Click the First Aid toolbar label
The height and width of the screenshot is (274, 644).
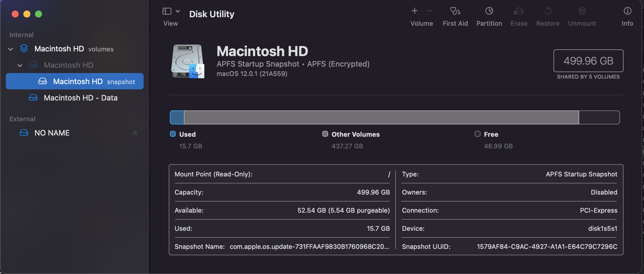(455, 23)
